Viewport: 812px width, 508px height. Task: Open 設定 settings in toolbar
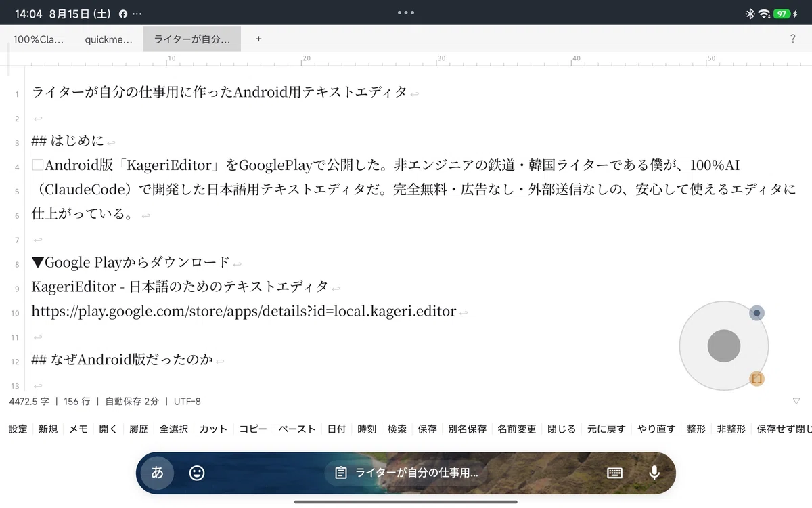point(18,429)
